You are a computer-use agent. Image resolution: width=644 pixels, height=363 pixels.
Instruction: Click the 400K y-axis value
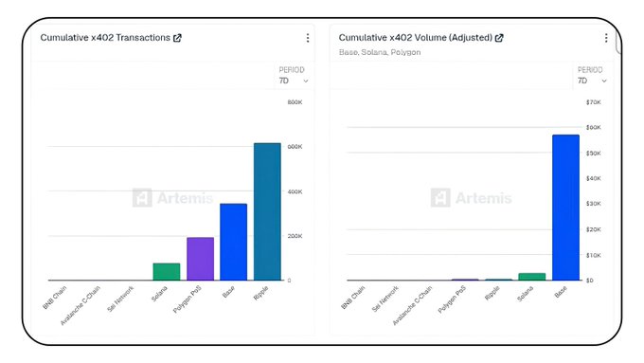click(295, 191)
